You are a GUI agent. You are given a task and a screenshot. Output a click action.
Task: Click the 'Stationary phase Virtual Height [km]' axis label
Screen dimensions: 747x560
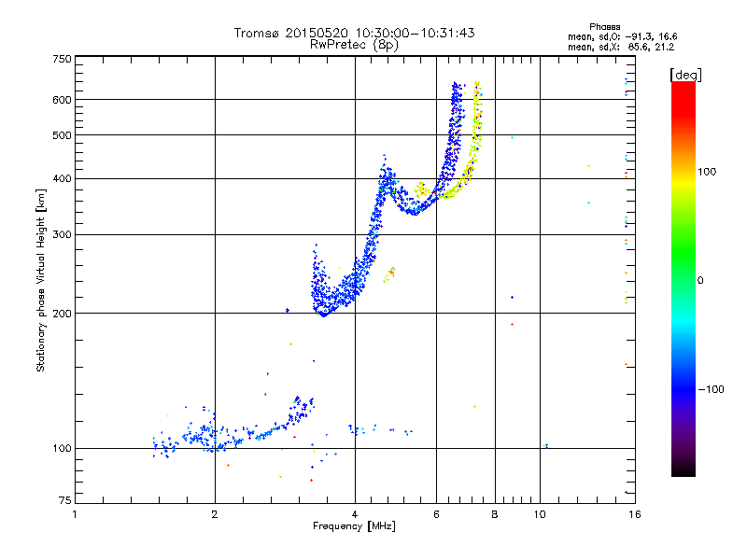point(41,280)
